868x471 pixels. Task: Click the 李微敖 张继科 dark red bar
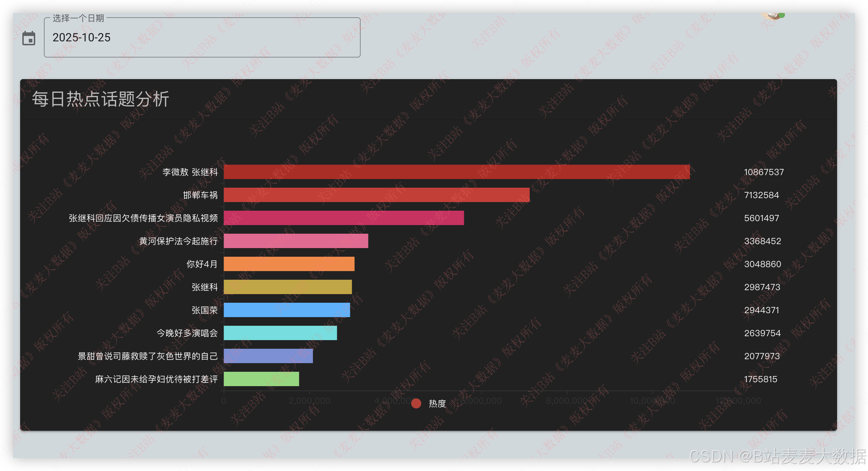456,172
